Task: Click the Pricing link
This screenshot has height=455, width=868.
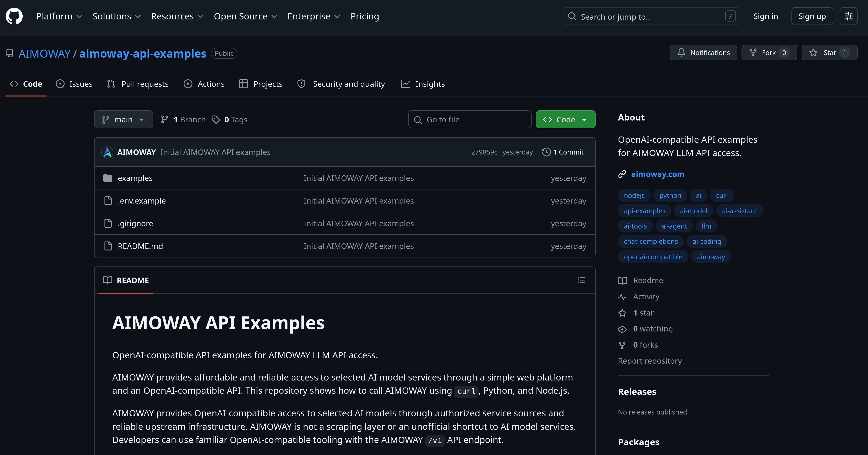Action: (365, 16)
